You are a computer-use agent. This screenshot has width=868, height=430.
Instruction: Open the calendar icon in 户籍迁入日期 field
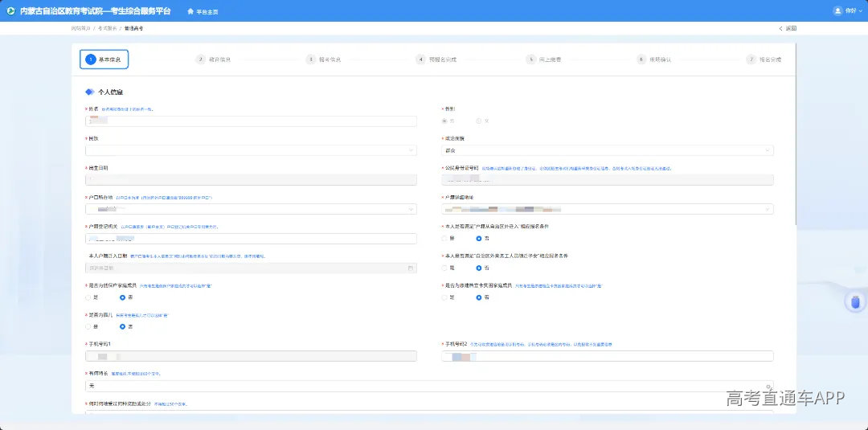(411, 268)
